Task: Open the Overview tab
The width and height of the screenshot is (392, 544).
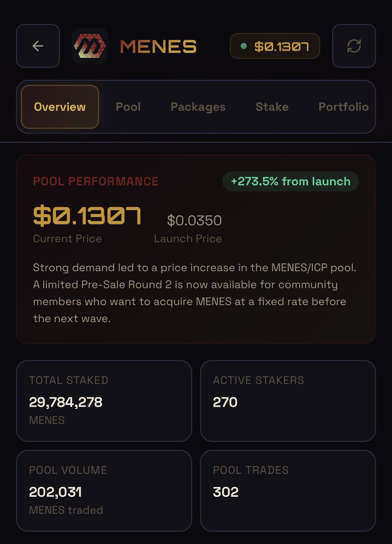Action: pos(60,107)
